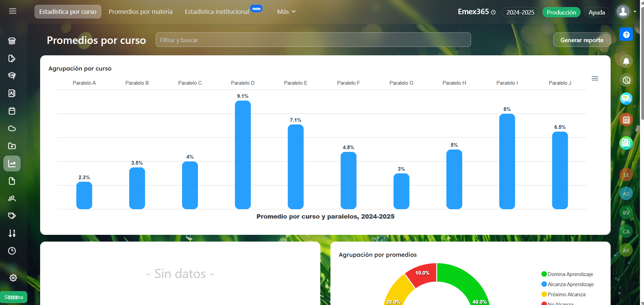Select the Estadística por curso tab

point(68,11)
